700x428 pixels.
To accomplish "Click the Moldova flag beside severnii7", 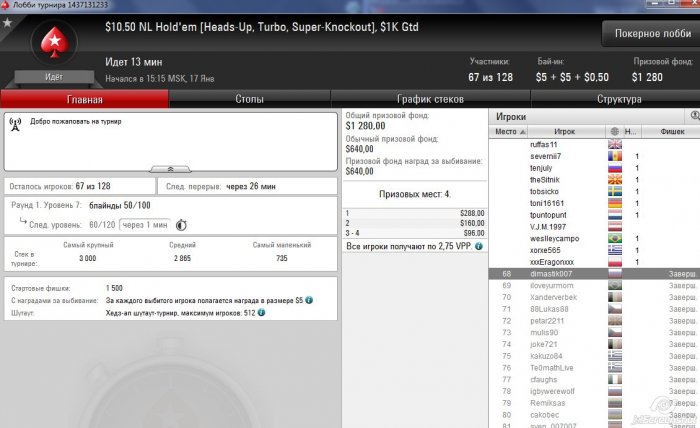I will coord(615,156).
